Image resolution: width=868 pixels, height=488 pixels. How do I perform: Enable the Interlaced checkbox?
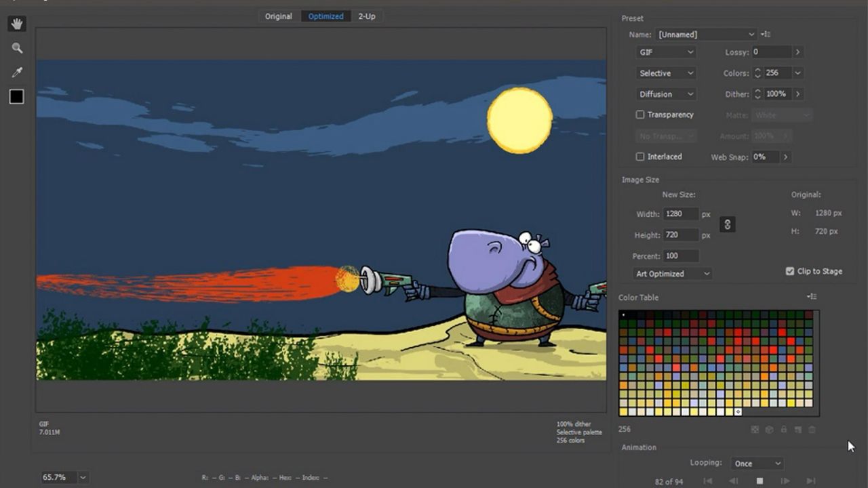(639, 157)
